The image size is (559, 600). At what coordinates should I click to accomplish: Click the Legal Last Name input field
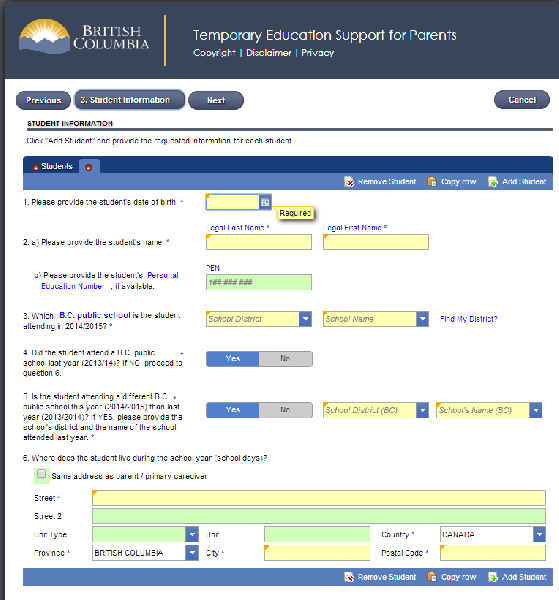(259, 242)
